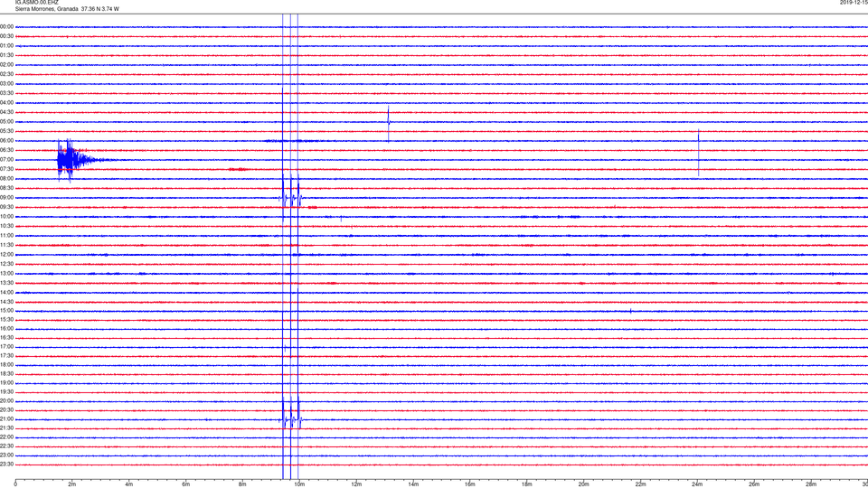Select the "02:30" time row label
This screenshot has height=488, width=868.
[6, 74]
